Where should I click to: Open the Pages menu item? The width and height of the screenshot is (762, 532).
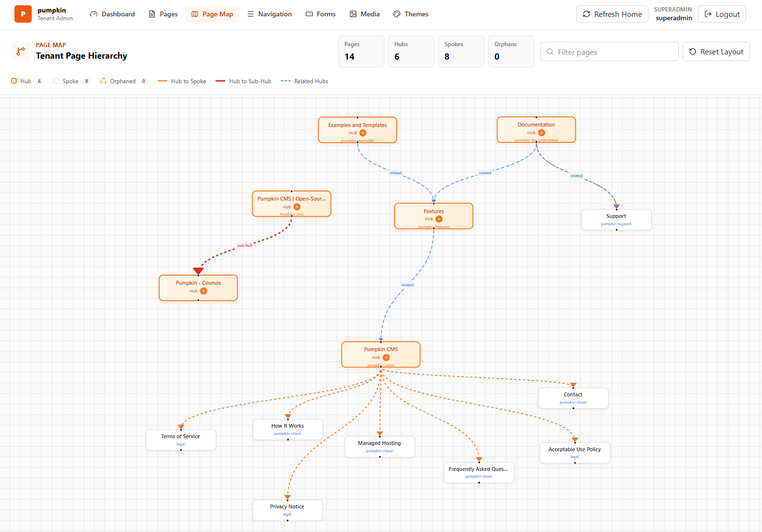point(164,14)
